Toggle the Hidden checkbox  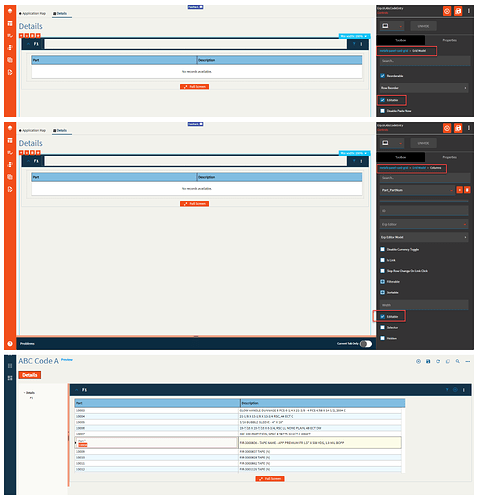point(383,338)
